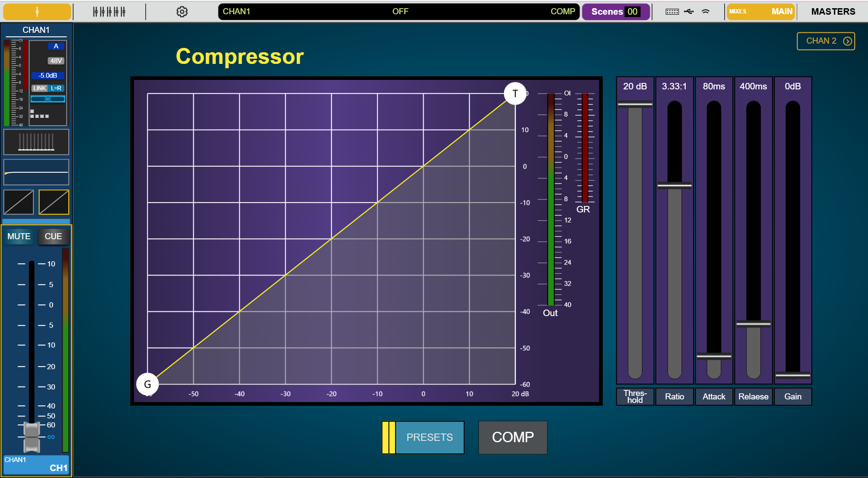This screenshot has height=478, width=868.
Task: Enable CUE for CHAN1
Action: pos(54,237)
